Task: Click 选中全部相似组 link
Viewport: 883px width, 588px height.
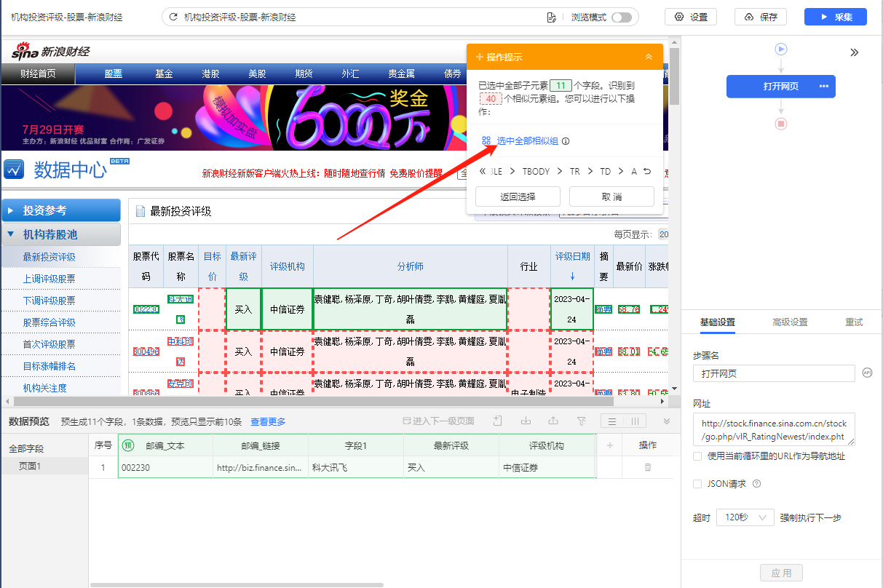Action: 528,141
